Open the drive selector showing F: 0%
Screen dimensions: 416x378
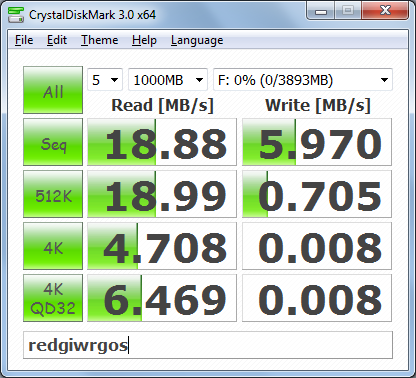click(303, 80)
